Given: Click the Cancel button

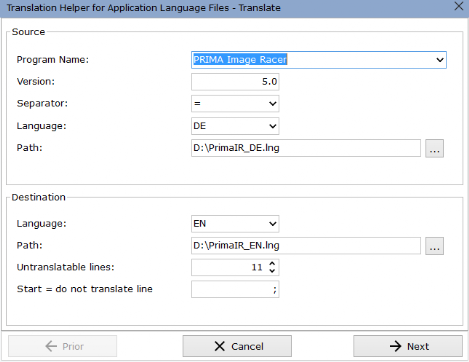Looking at the screenshot, I should click(x=237, y=346).
